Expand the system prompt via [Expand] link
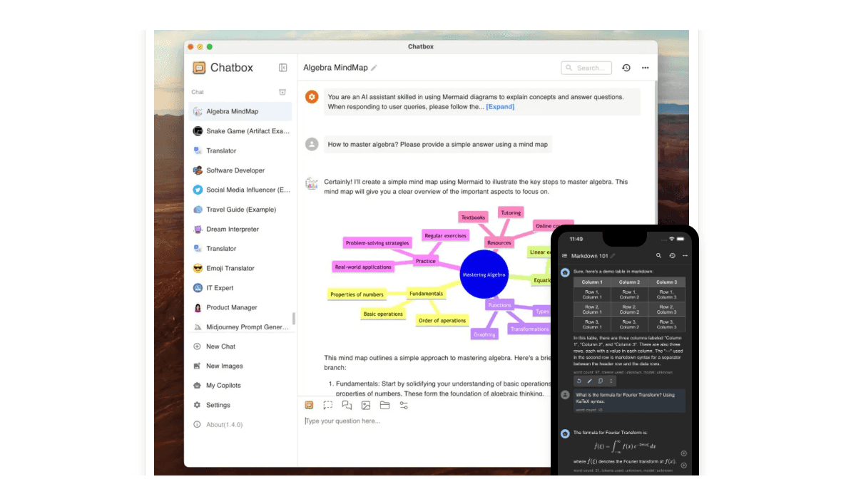The image size is (841, 504). pos(500,107)
